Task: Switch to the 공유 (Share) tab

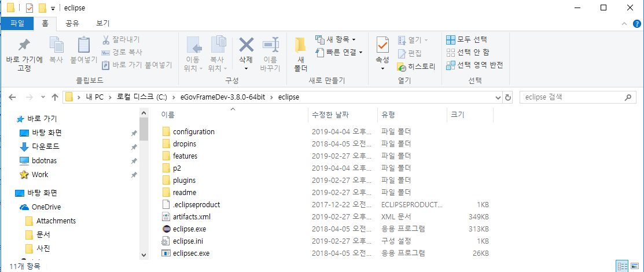Action: click(72, 23)
